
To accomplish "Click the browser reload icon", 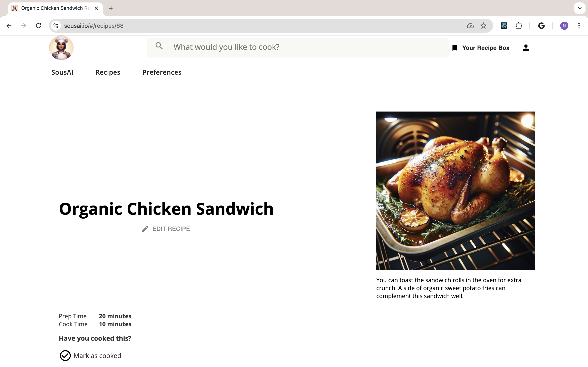I will click(x=38, y=26).
